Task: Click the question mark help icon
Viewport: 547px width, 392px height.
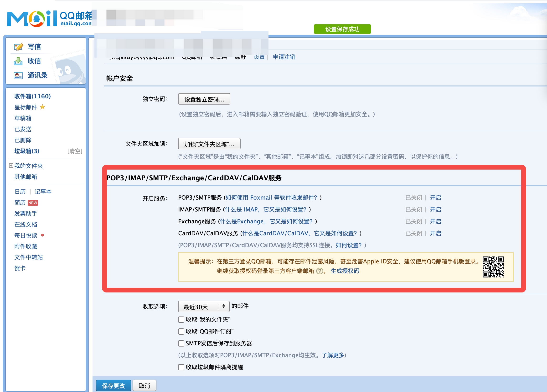Action: click(320, 271)
